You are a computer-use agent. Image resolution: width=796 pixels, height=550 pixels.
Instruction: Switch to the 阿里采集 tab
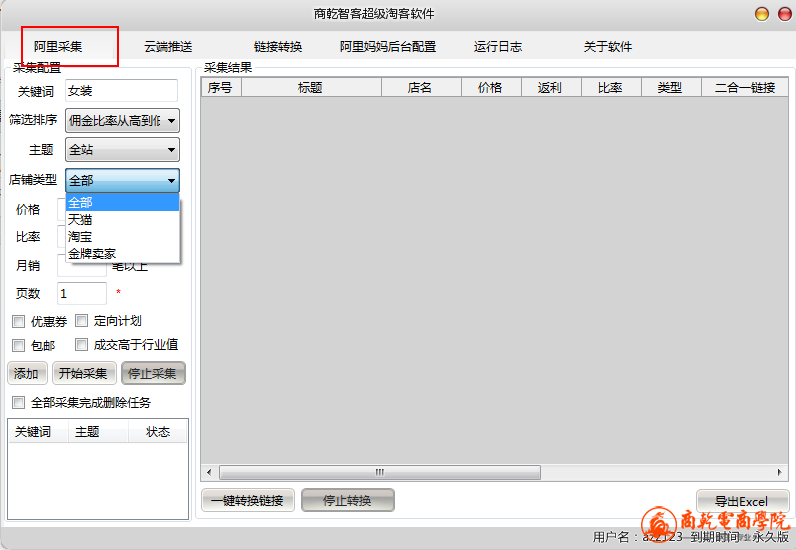(58, 47)
